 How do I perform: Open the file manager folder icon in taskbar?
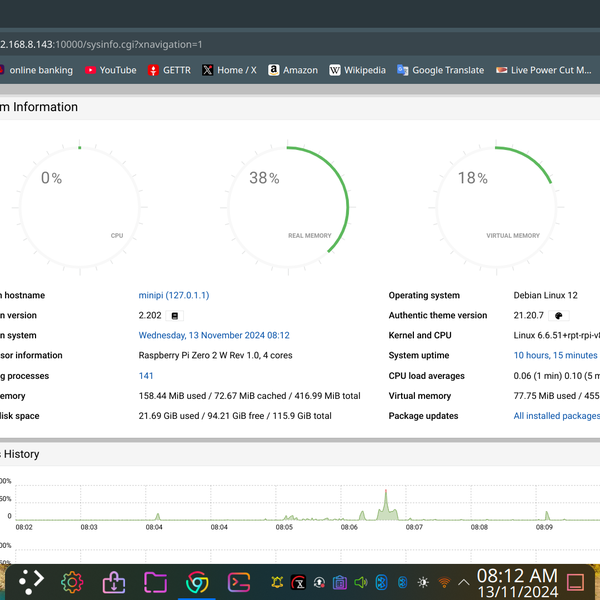(x=155, y=581)
